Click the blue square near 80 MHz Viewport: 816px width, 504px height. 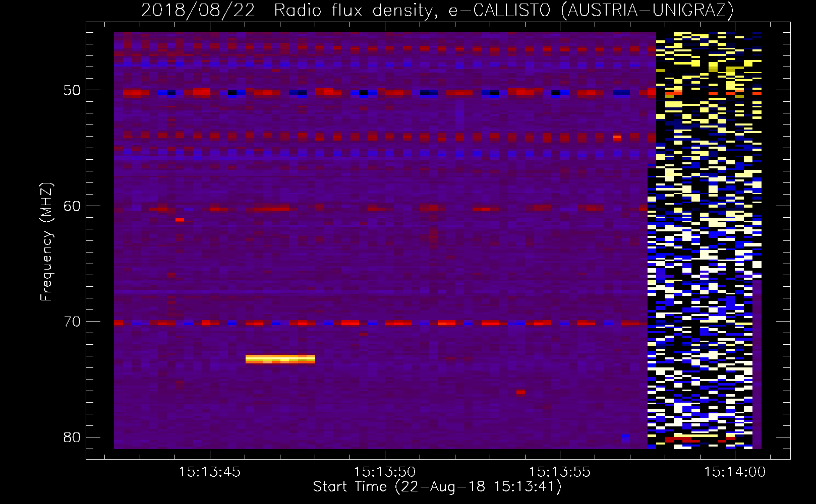[x=625, y=437]
